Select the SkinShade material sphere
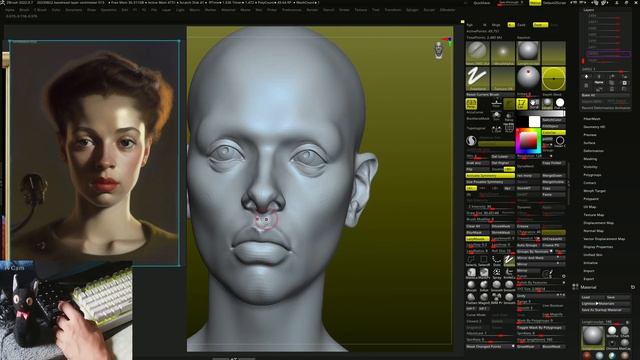Screen dimensions: 640x360 click(x=612, y=331)
